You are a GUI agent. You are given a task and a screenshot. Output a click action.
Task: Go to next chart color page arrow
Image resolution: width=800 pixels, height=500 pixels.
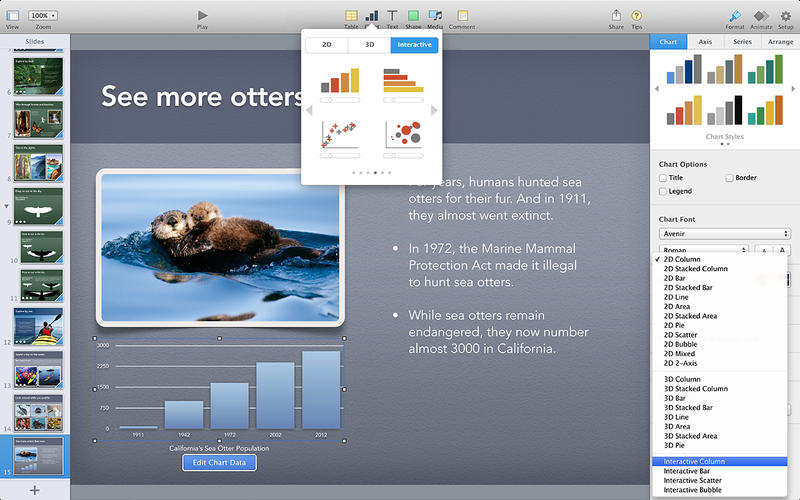point(434,110)
